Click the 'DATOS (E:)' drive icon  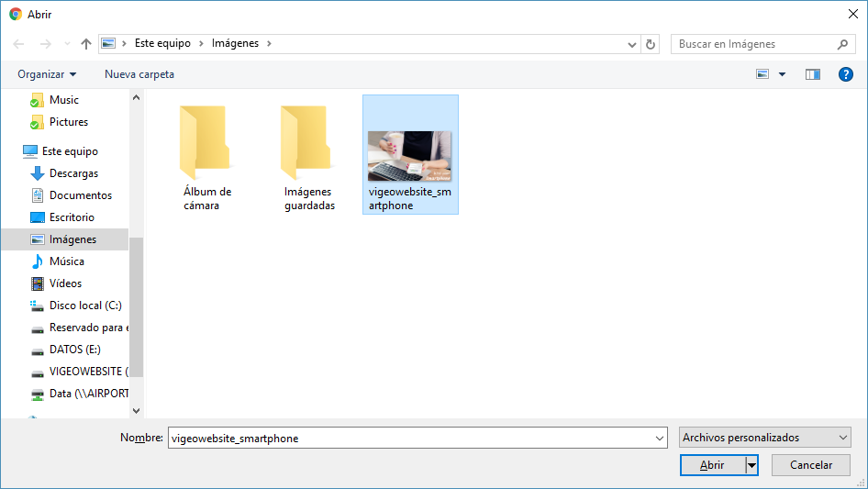click(37, 351)
